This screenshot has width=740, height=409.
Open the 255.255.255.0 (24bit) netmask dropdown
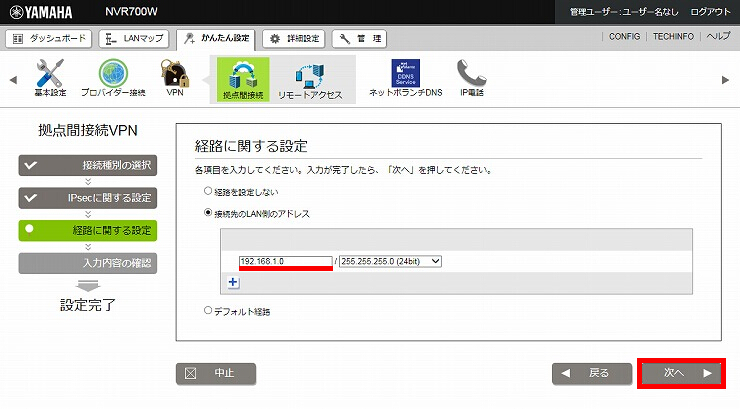tap(390, 261)
